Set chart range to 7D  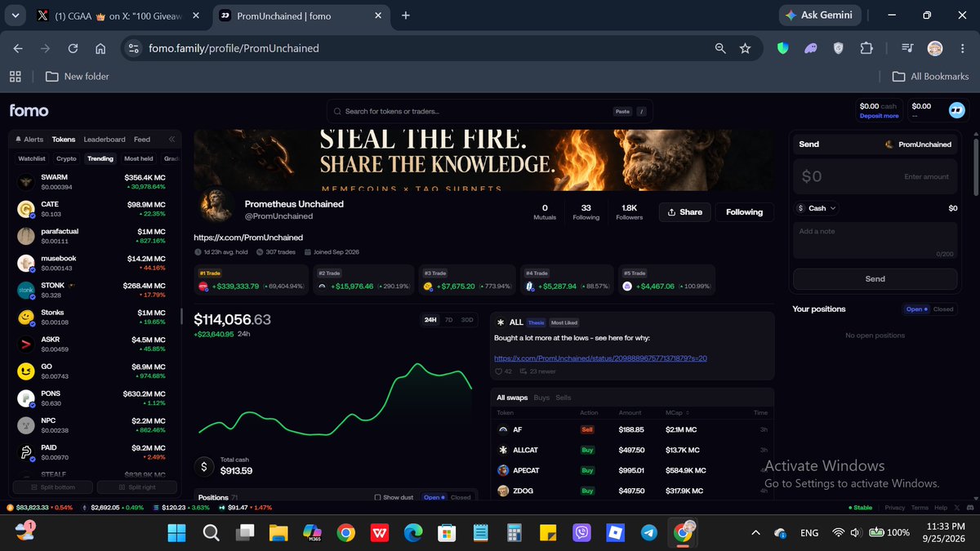[x=449, y=320]
